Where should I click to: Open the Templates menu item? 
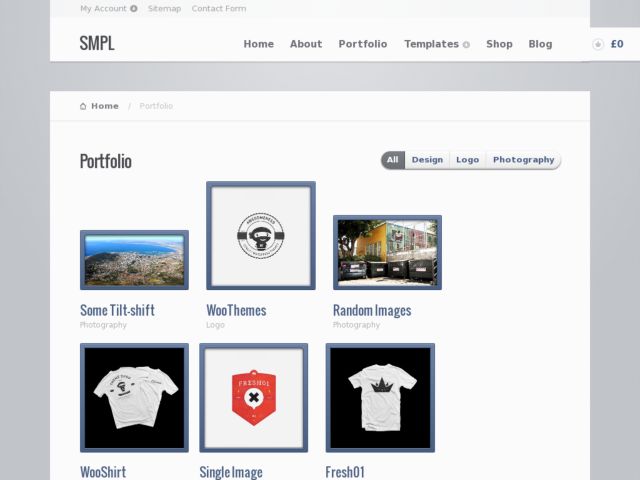[x=431, y=44]
